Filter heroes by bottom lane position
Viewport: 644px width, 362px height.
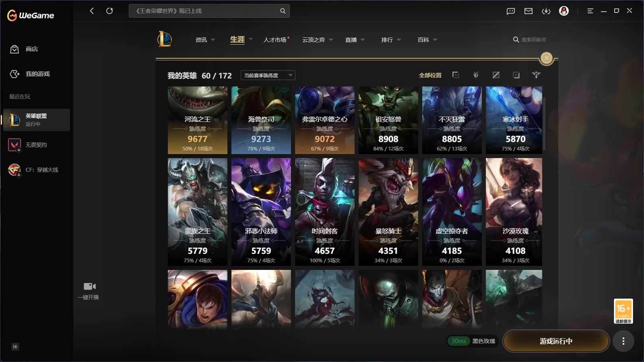(516, 75)
